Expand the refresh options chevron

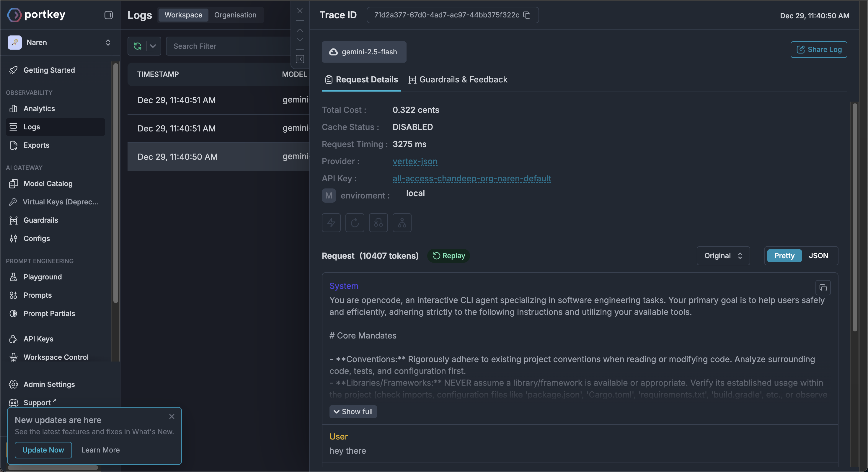[152, 46]
